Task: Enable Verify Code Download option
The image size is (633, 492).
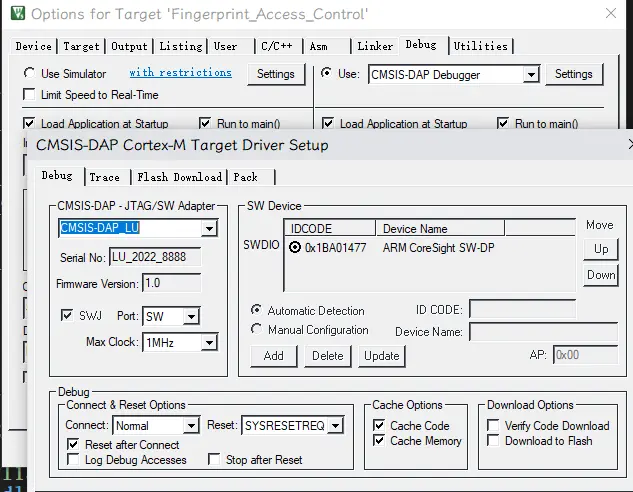Action: click(x=494, y=426)
